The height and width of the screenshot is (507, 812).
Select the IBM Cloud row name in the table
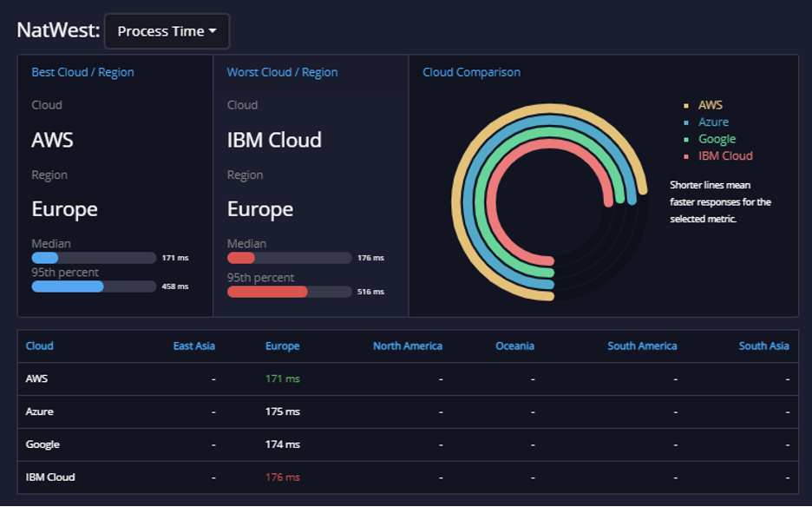50,477
